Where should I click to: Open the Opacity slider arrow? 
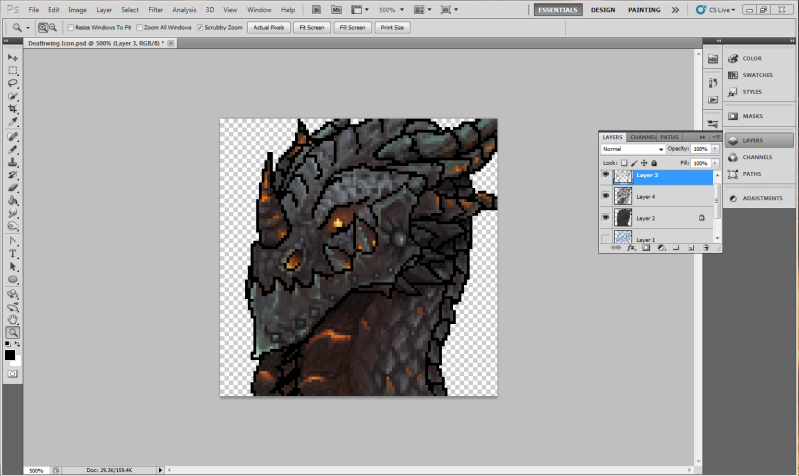tap(715, 149)
